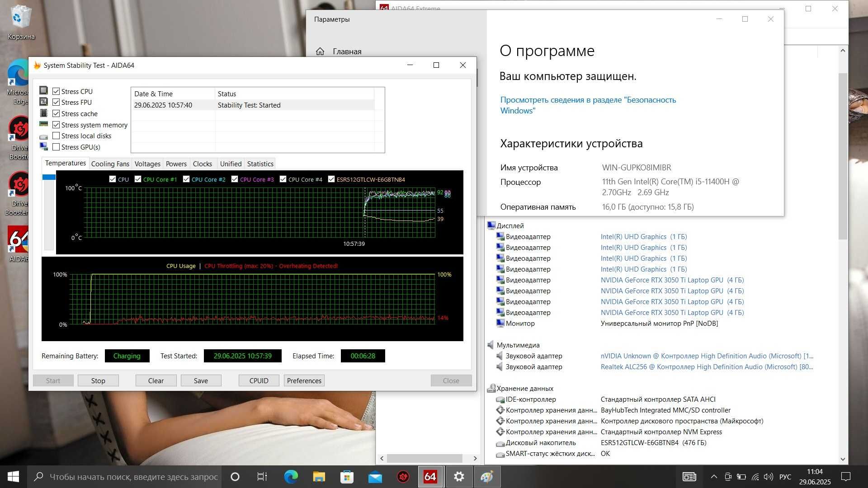Click the Хранение данных category icon
This screenshot has width=868, height=488.
[491, 388]
